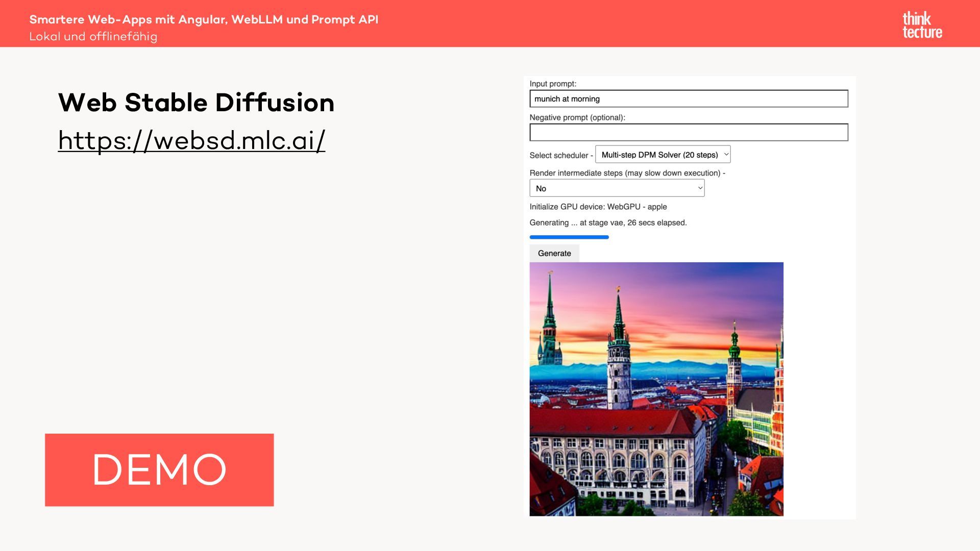The width and height of the screenshot is (980, 551).
Task: Click the slide title 'Smartere Web-Apps mit Angular'
Action: coord(204,19)
